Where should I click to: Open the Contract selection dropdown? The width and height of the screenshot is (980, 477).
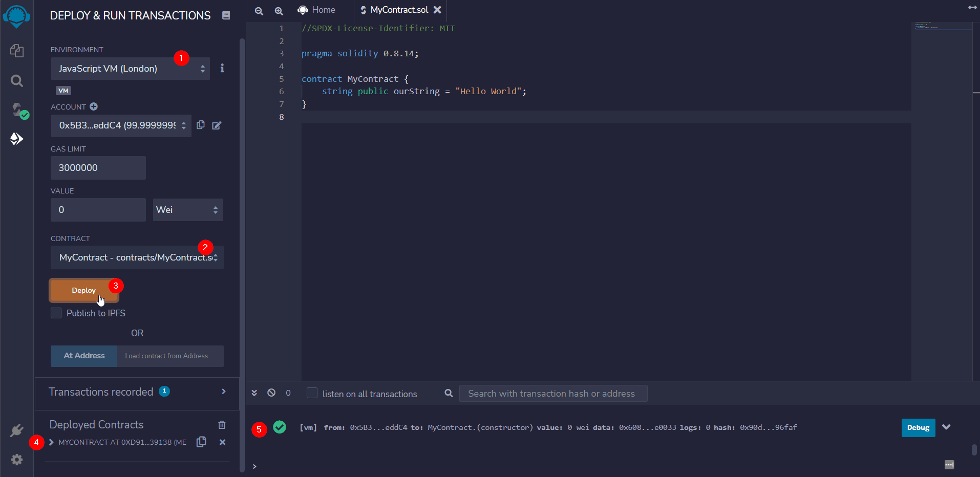click(137, 257)
